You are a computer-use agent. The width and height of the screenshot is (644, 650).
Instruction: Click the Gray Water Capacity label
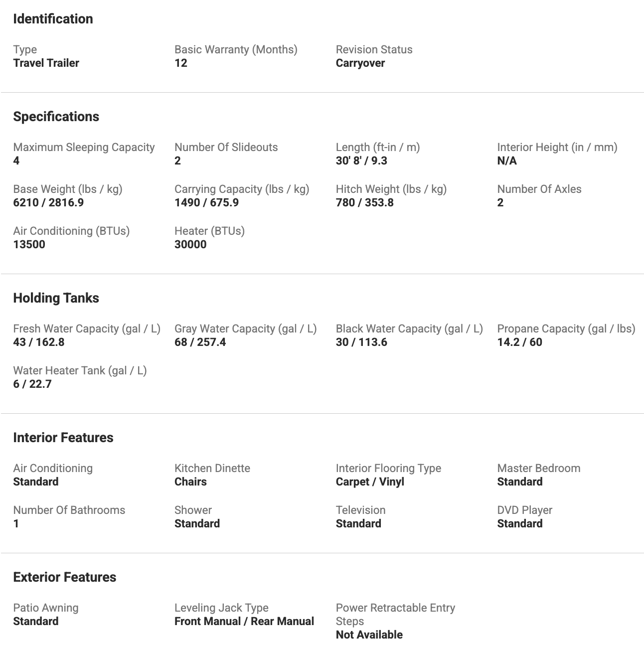(245, 328)
